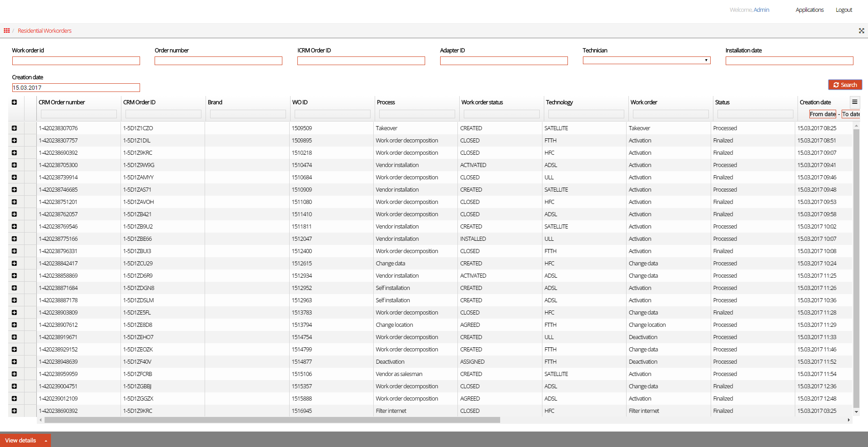The image size is (868, 447).
Task: Toggle fullscreen expand icon
Action: pyautogui.click(x=861, y=30)
